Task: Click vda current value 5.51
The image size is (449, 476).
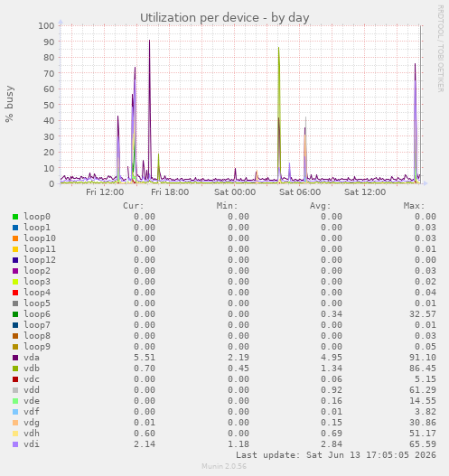Action: [145, 358]
